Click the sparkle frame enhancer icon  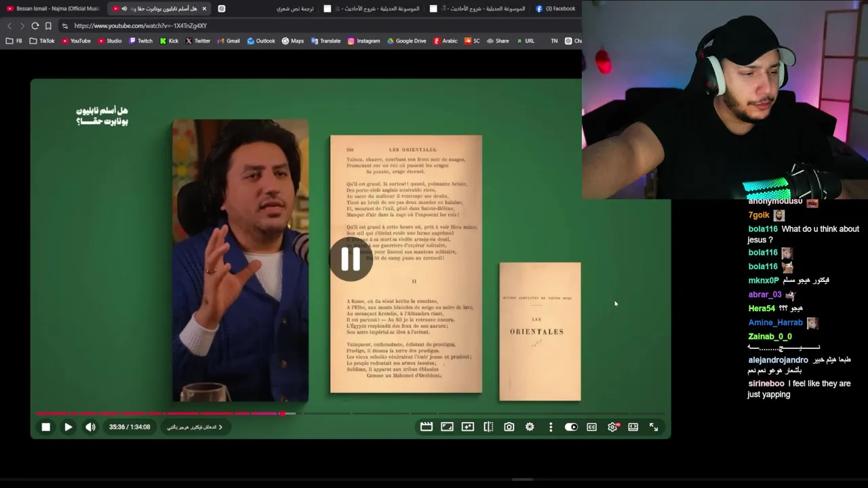[468, 427]
